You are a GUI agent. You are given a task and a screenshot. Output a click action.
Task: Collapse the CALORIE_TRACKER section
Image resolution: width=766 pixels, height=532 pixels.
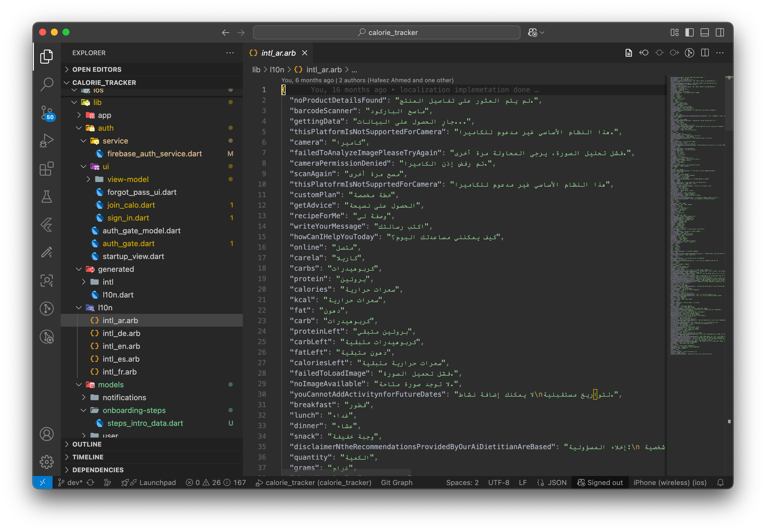(152, 82)
